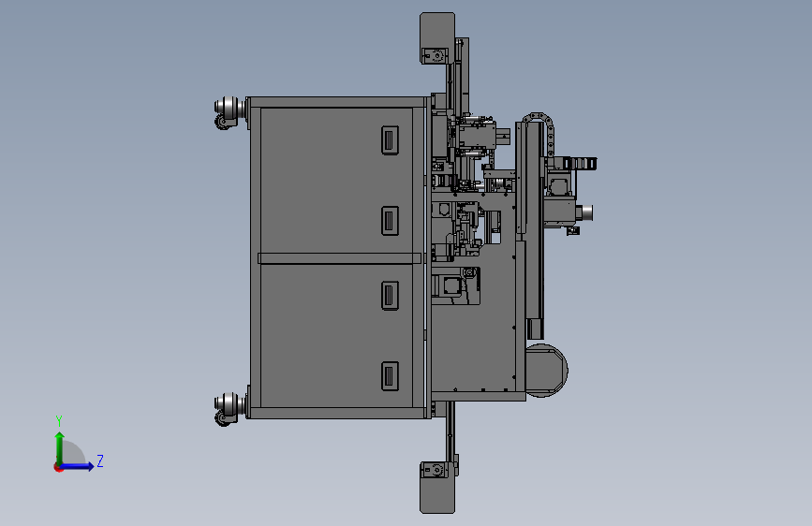Select the lower caster wheel on the cabinet

229,409
